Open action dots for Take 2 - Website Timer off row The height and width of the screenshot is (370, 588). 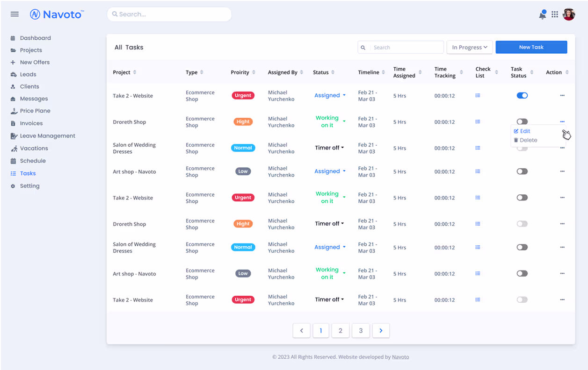point(562,299)
